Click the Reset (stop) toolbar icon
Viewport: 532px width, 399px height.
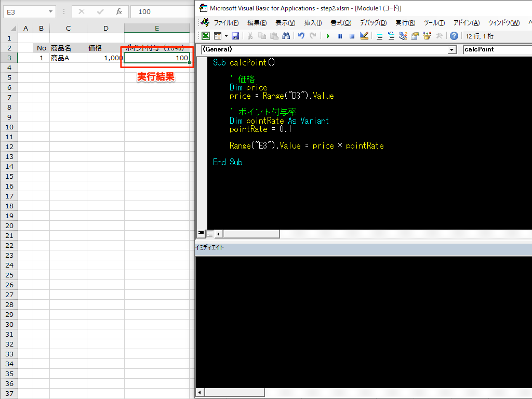point(351,36)
